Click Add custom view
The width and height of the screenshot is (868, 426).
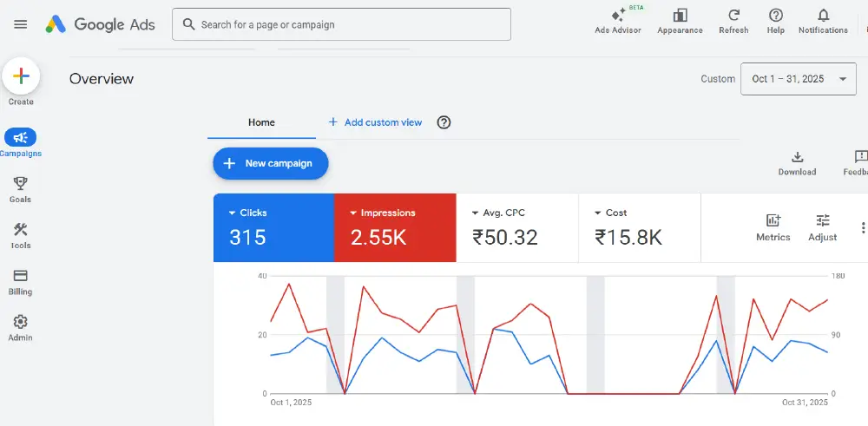tap(375, 122)
